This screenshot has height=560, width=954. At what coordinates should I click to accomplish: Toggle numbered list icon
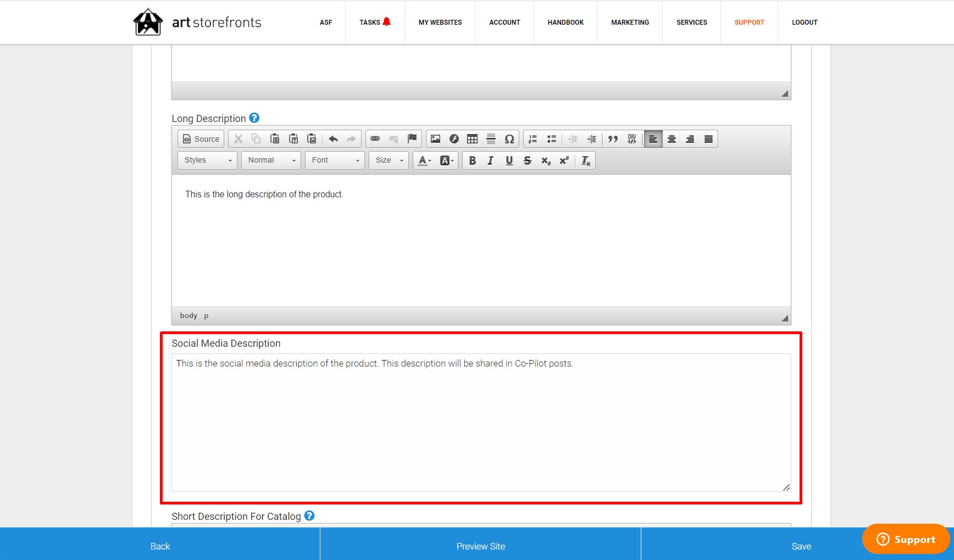pyautogui.click(x=533, y=139)
